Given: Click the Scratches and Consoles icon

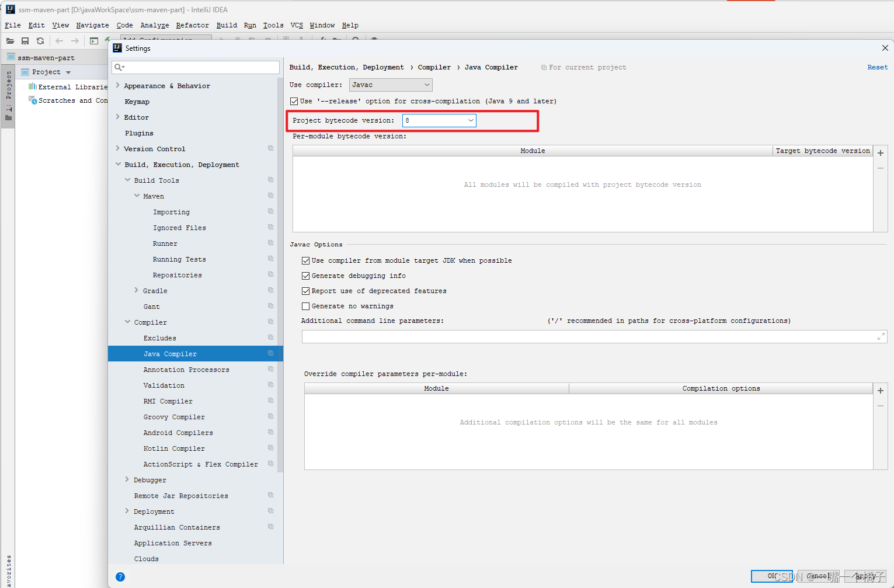Looking at the screenshot, I should [x=33, y=100].
